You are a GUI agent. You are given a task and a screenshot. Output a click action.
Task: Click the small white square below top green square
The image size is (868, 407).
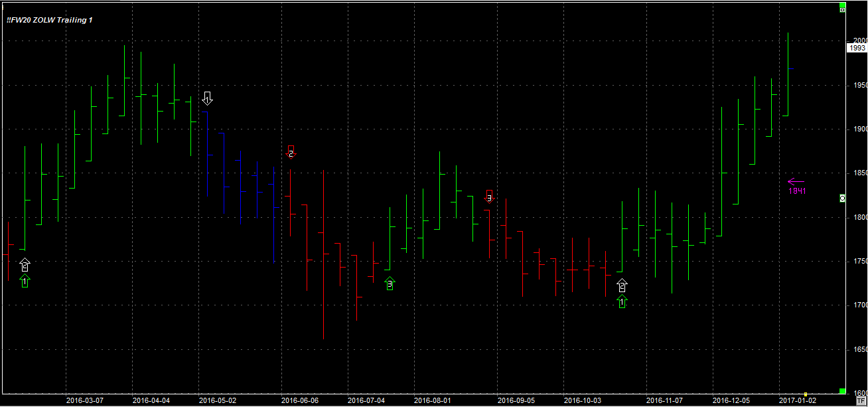[842, 11]
